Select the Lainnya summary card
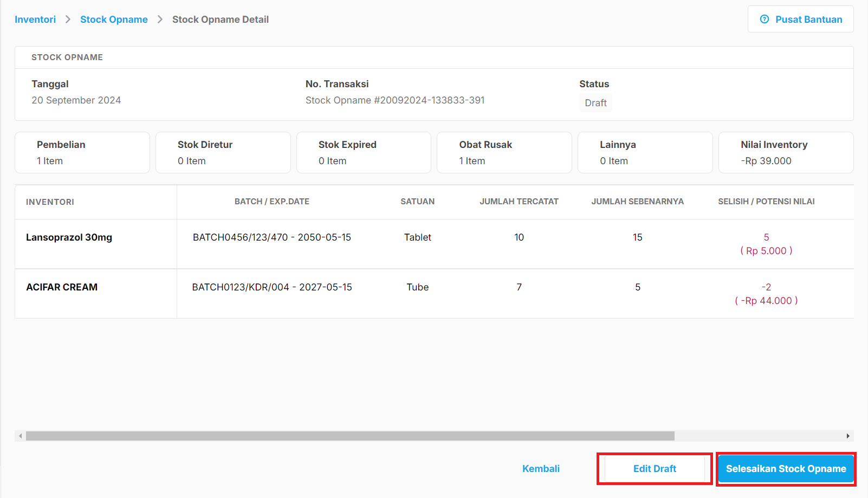Screen dimensions: 868x498 (645, 153)
